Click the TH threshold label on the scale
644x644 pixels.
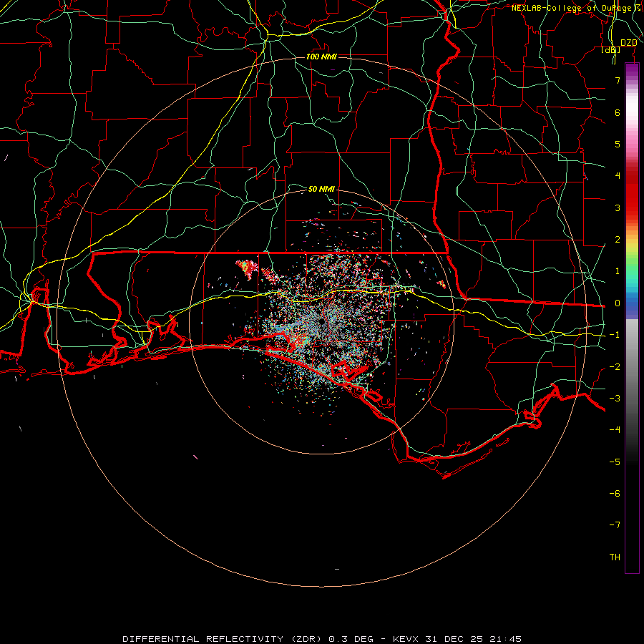tap(615, 557)
